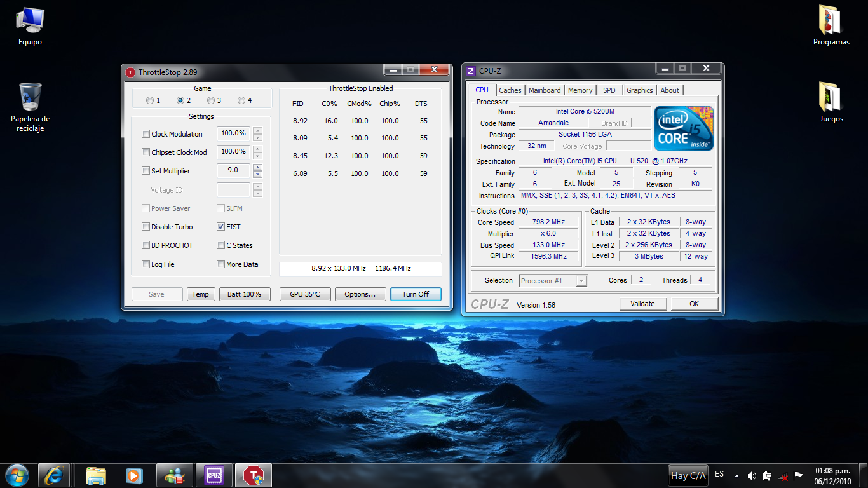Open the Equipo desktop icon
The height and width of the screenshot is (488, 868).
click(x=30, y=26)
